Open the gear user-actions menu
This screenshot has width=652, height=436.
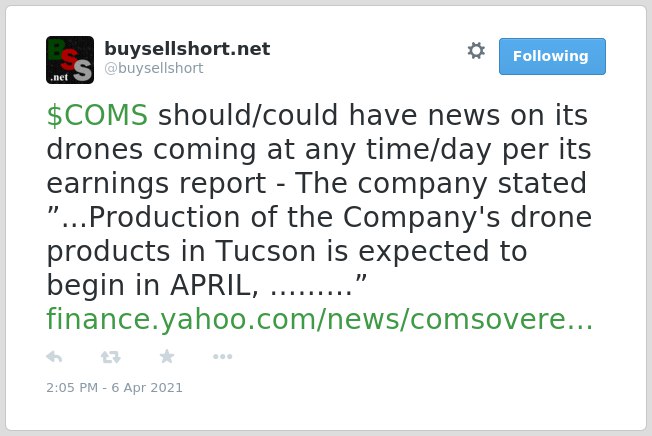476,51
